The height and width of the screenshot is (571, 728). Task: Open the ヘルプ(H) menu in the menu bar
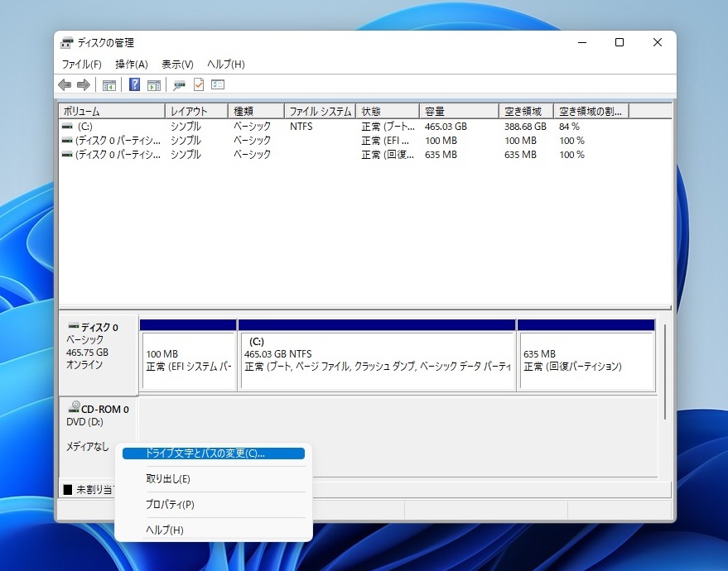(x=225, y=64)
